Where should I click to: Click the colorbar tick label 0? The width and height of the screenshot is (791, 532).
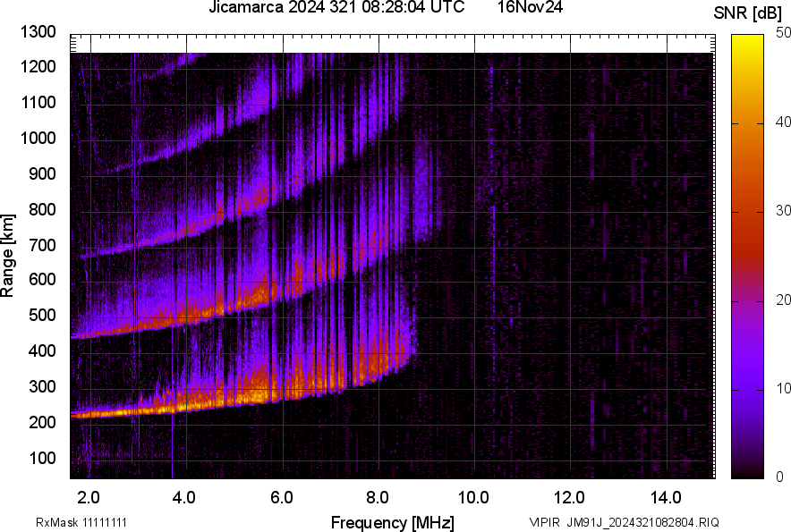(780, 477)
